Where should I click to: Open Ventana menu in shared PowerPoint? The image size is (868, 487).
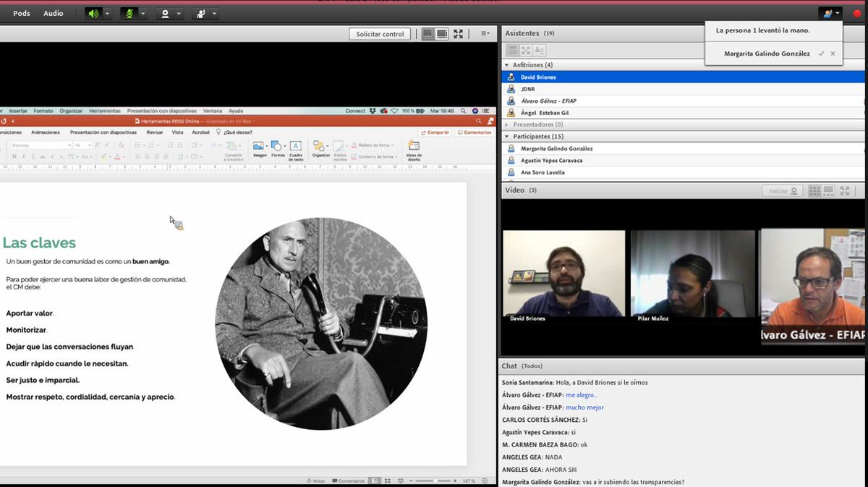213,111
